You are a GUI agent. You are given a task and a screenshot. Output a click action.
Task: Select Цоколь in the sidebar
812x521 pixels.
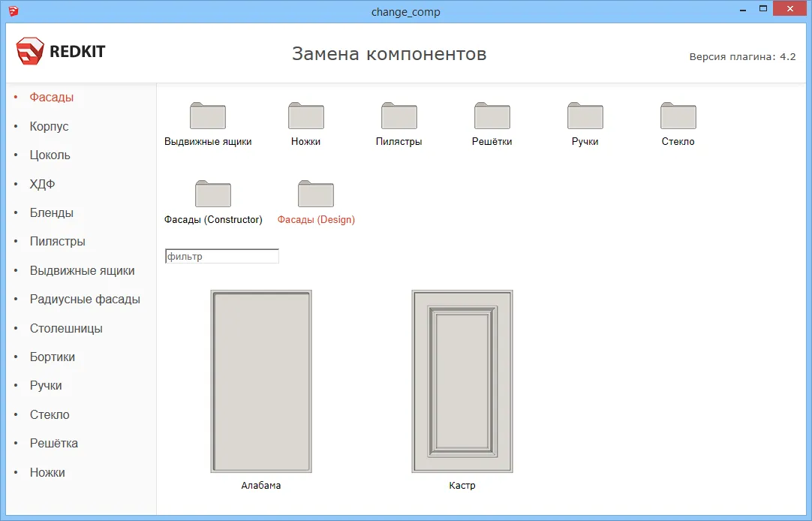pyautogui.click(x=50, y=155)
